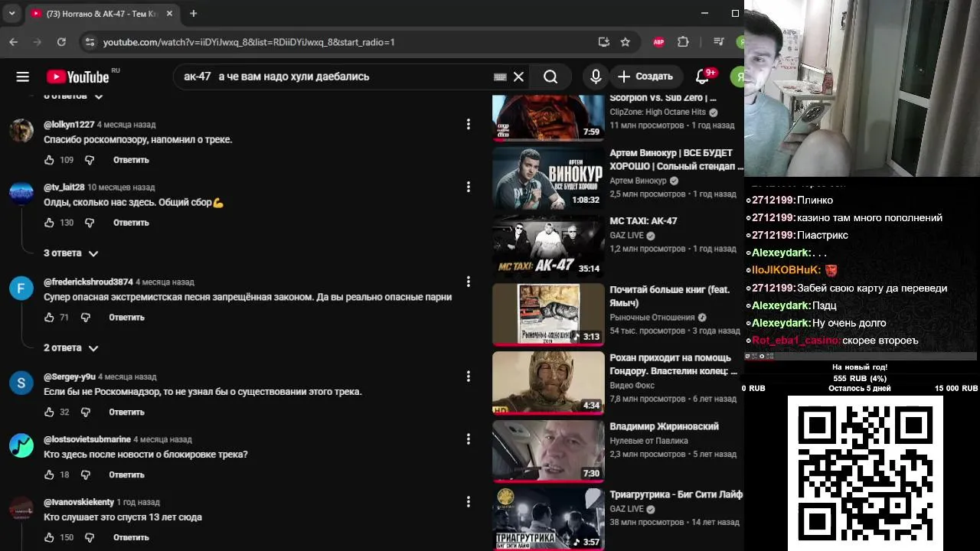The width and height of the screenshot is (980, 551).
Task: Dislike the comment by @lolkyn1227
Action: click(90, 160)
